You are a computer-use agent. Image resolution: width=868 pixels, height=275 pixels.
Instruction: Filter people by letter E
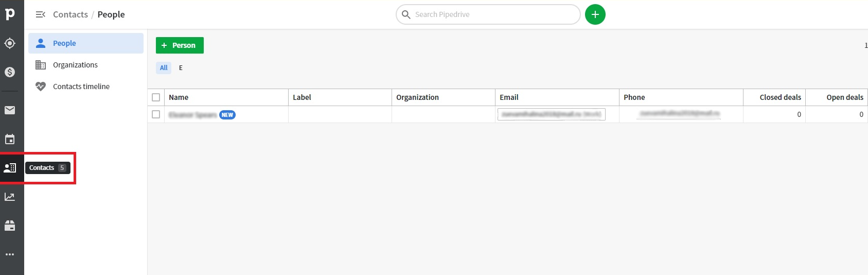(181, 67)
